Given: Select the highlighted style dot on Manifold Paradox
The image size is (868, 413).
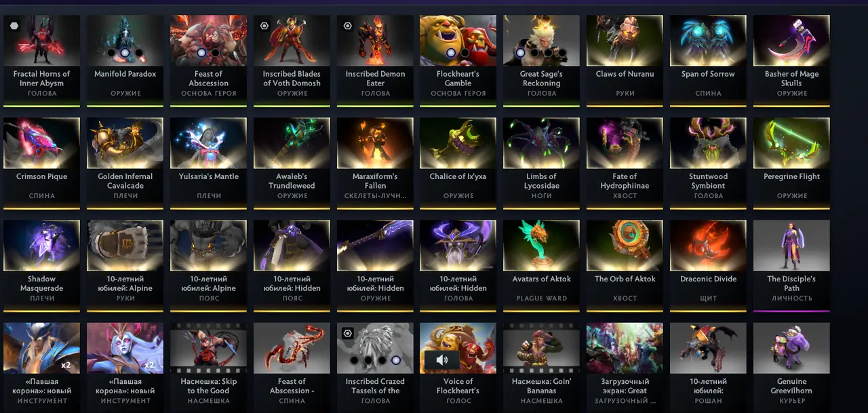Looking at the screenshot, I should [125, 52].
